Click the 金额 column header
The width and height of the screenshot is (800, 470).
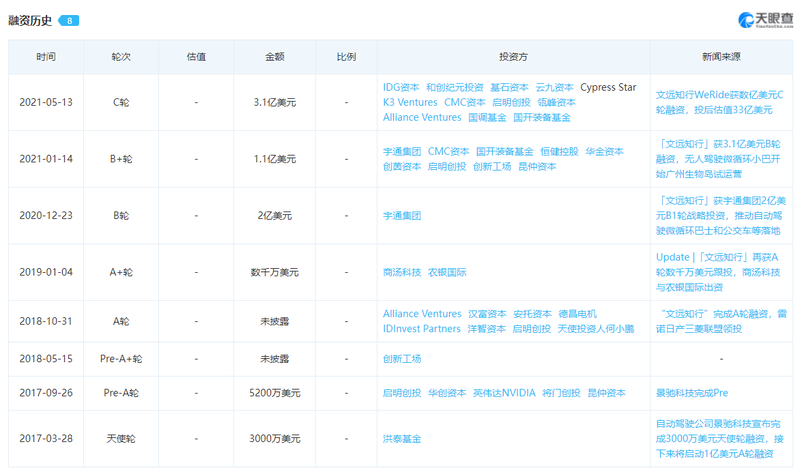point(274,57)
